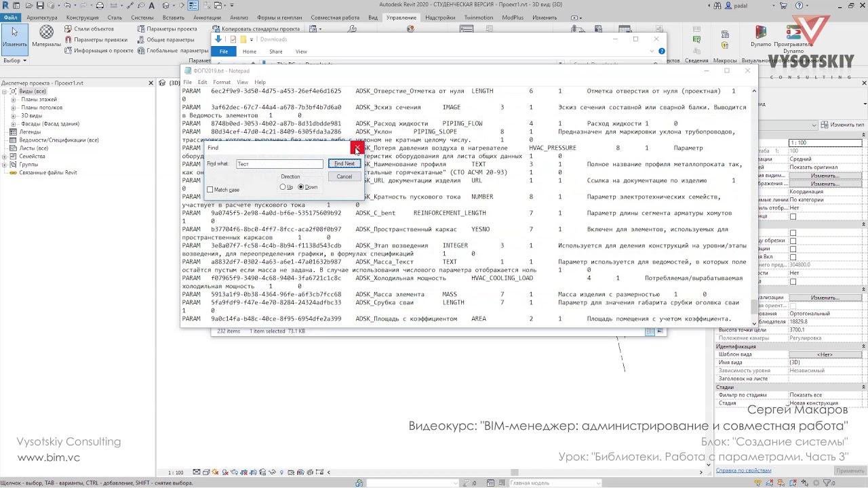This screenshot has height=488, width=868.
Task: Switch to the Архитектура ribbon tab
Action: (x=42, y=18)
